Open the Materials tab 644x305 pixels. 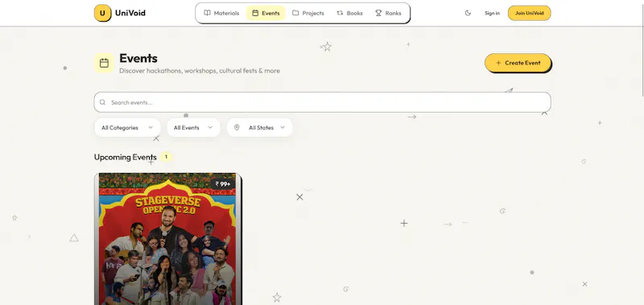221,13
